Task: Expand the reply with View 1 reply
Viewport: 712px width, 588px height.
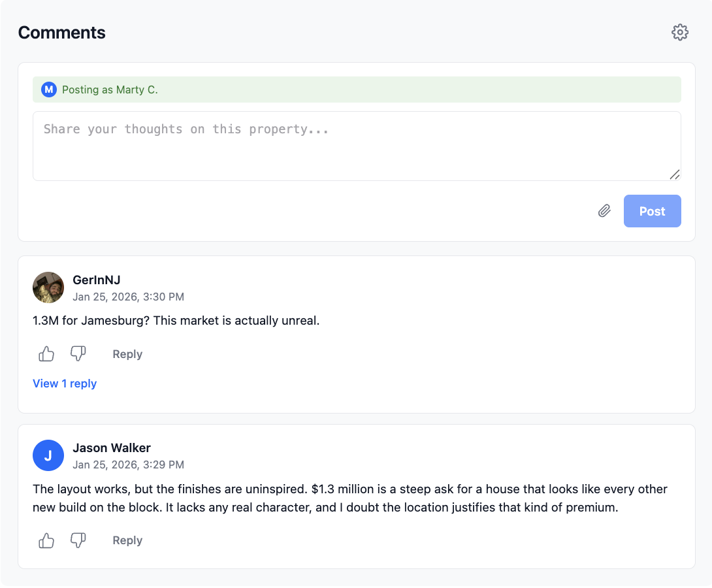Action: point(65,384)
